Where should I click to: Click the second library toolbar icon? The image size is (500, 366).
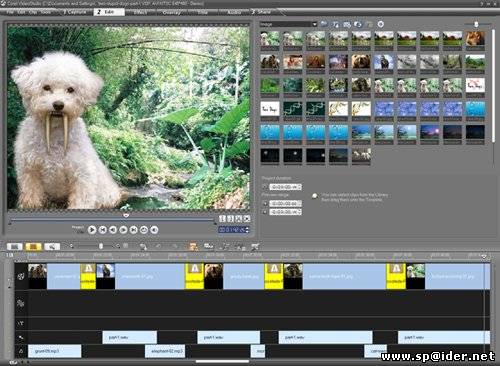point(336,24)
